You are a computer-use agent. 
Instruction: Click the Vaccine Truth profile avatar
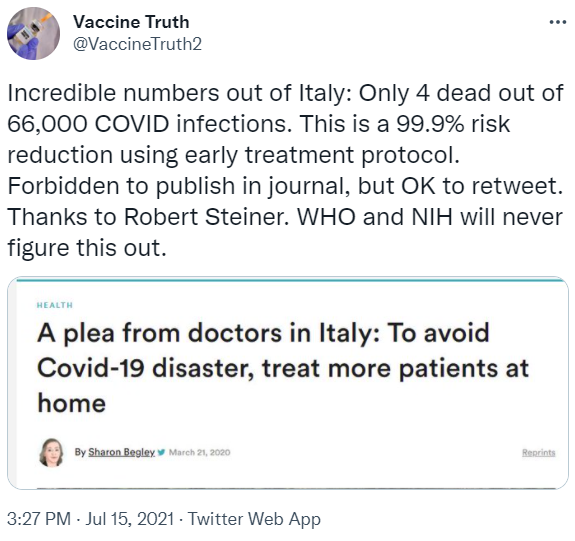point(33,33)
